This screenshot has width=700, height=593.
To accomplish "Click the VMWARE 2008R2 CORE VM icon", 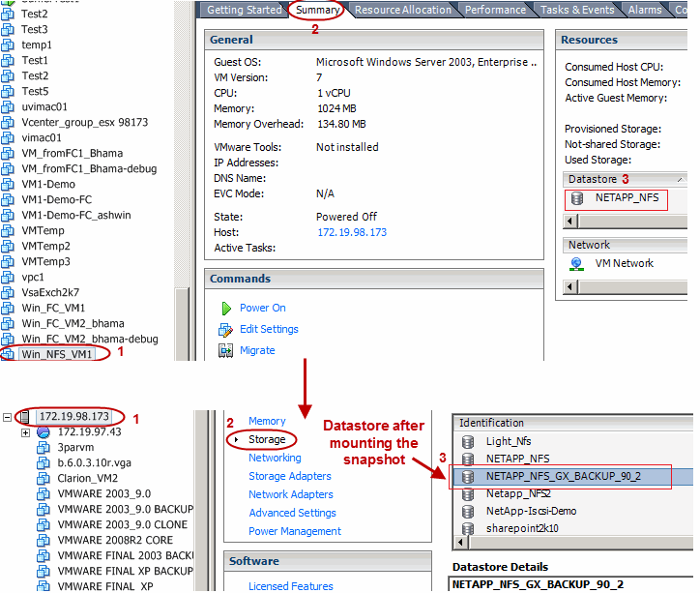I will pyautogui.click(x=43, y=541).
